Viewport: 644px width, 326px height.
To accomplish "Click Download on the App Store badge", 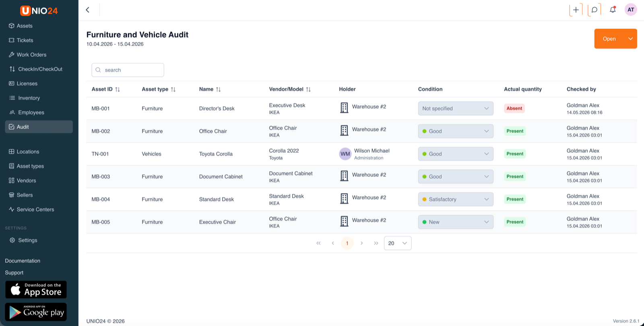I will tap(36, 290).
